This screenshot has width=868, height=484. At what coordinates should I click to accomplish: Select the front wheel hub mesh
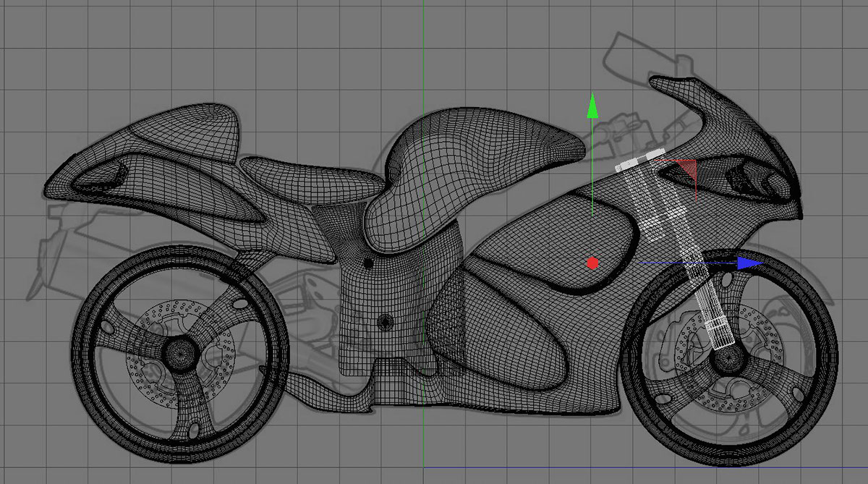click(x=729, y=357)
